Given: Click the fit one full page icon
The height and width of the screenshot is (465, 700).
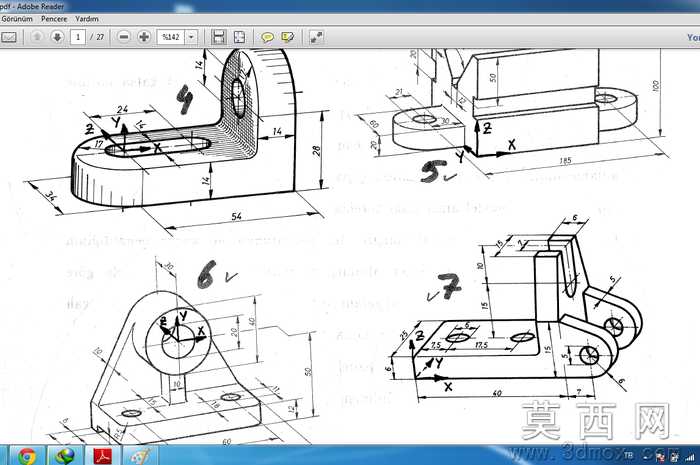Looking at the screenshot, I should (239, 37).
